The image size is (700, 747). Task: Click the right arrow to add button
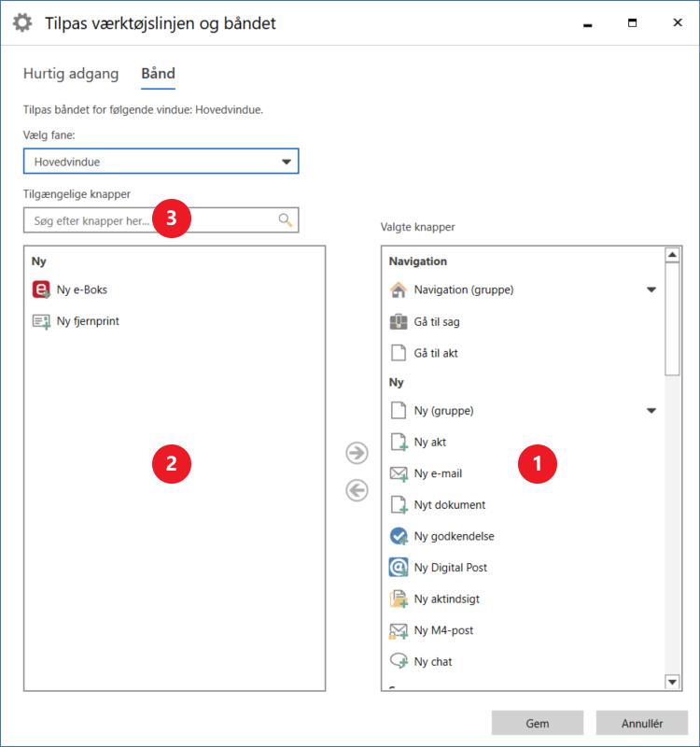[357, 454]
